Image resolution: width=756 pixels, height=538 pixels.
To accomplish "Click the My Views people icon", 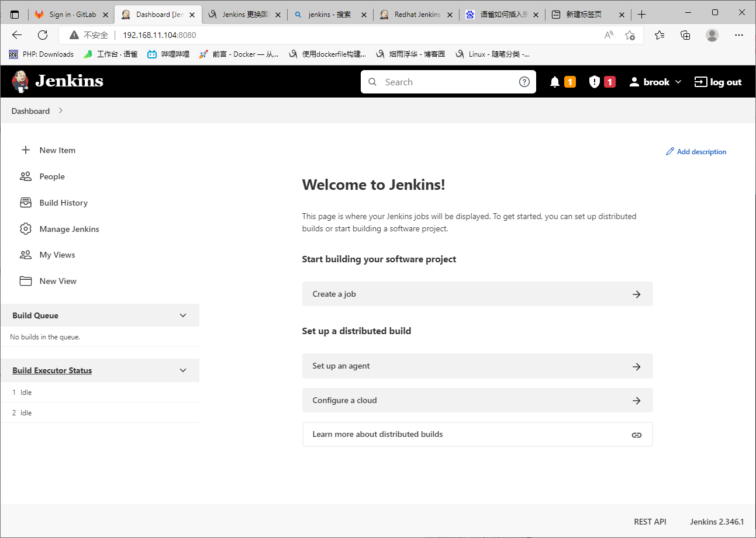I will (25, 255).
